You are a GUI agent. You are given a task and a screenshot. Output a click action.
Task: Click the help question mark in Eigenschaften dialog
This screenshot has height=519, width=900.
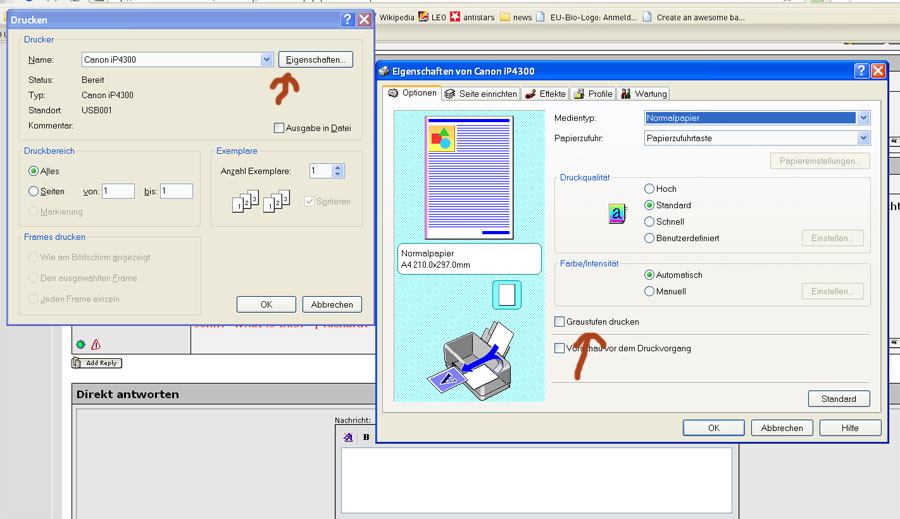click(x=861, y=71)
